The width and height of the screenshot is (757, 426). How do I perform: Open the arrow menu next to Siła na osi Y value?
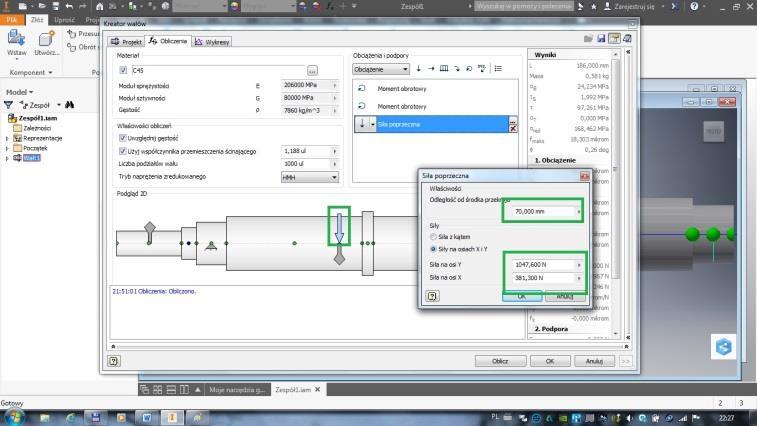pos(579,265)
